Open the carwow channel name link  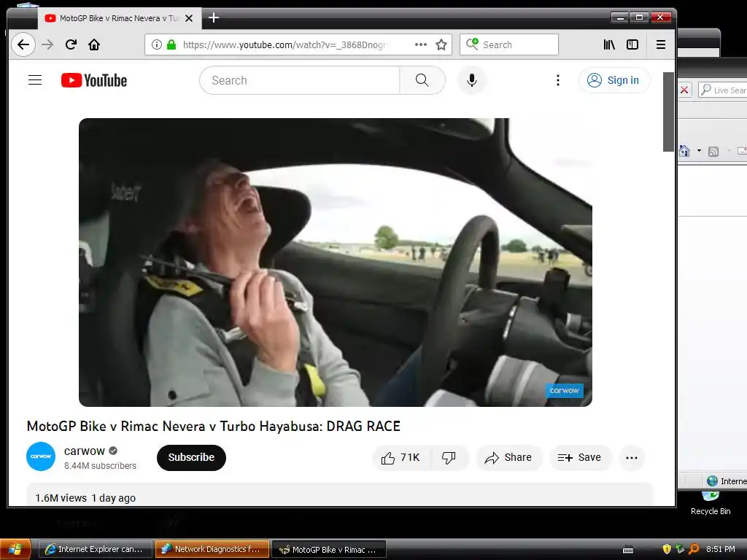85,451
